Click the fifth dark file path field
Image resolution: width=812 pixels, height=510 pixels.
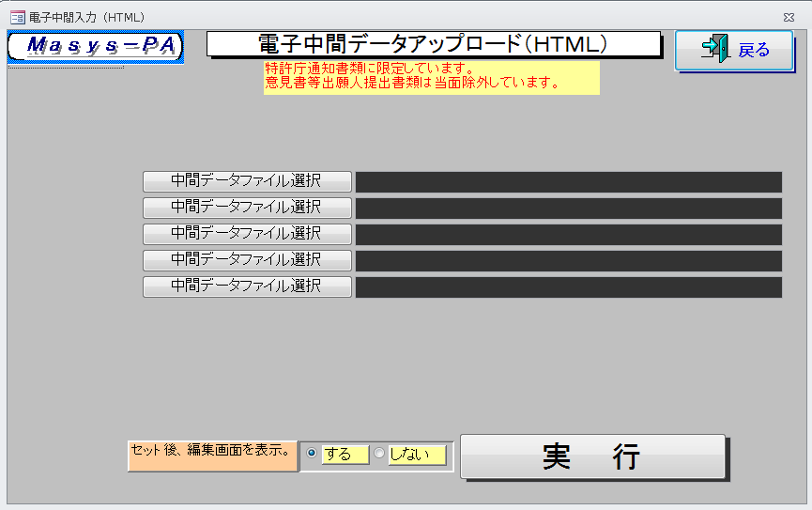click(x=569, y=287)
